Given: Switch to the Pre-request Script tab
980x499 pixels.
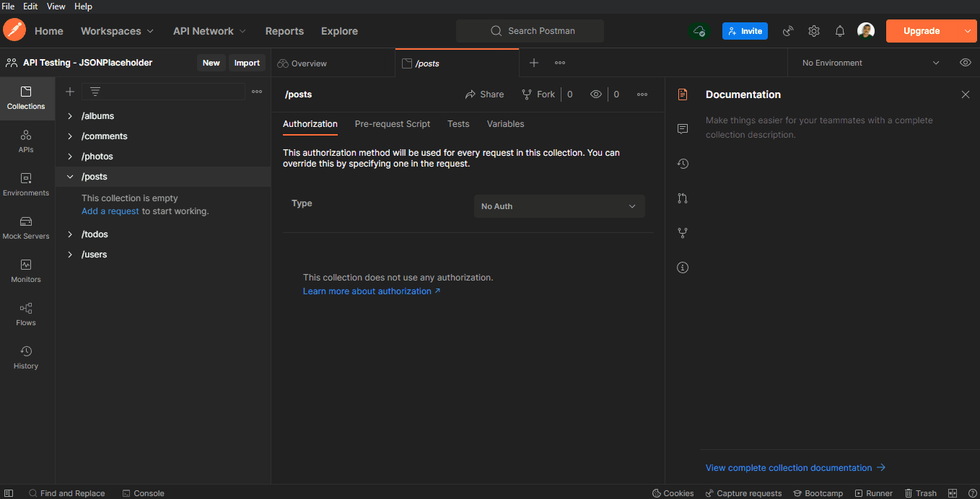Looking at the screenshot, I should tap(393, 124).
